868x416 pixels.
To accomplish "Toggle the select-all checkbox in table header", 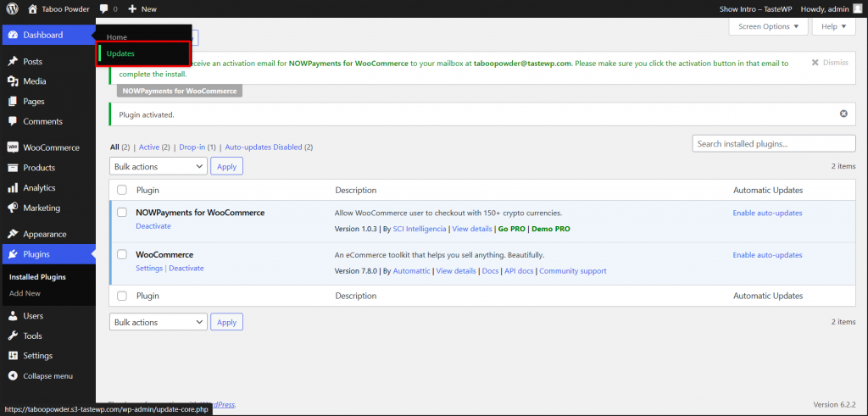I will pyautogui.click(x=122, y=190).
